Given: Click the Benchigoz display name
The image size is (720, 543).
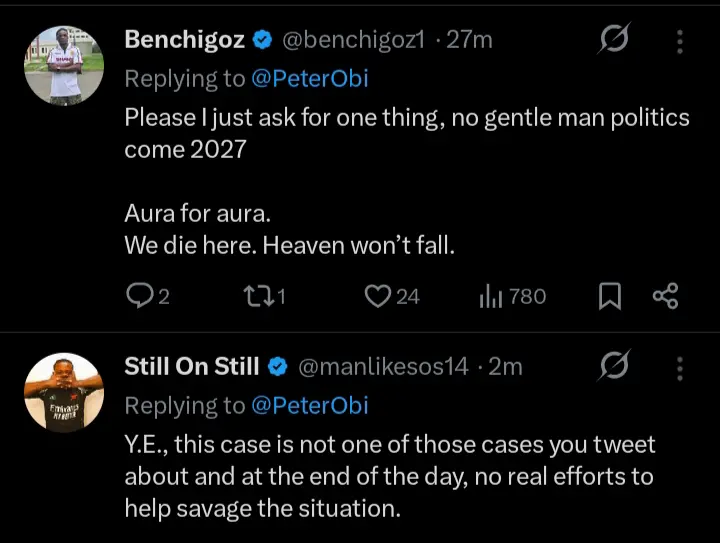Looking at the screenshot, I should (184, 40).
